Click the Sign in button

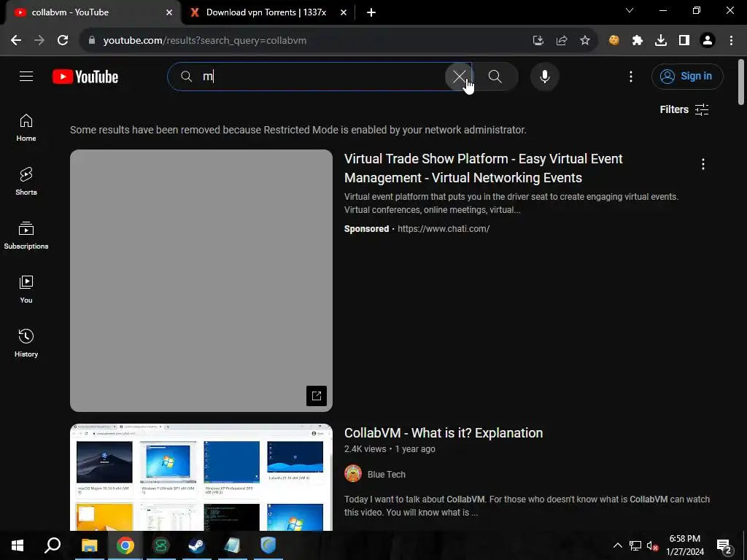point(687,76)
